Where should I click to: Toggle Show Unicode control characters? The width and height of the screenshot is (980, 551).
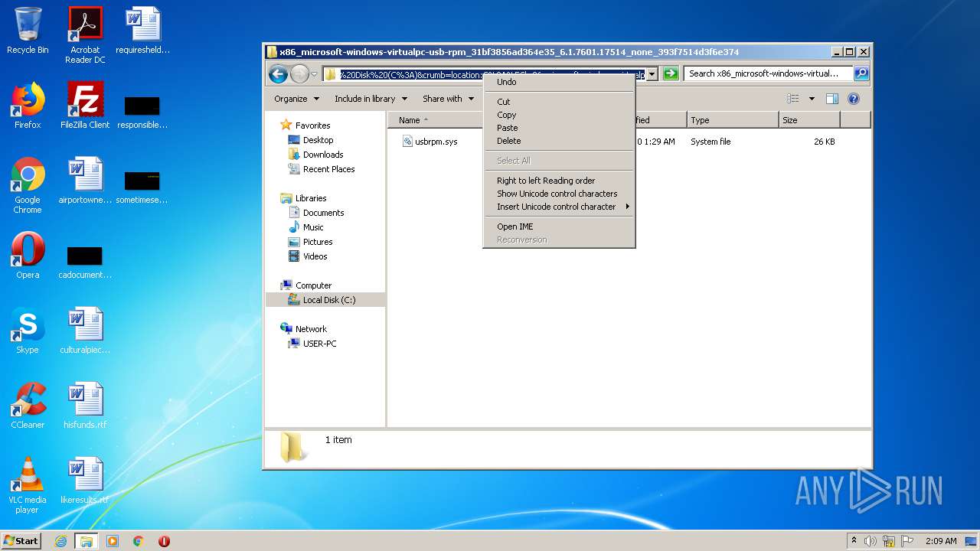click(x=557, y=194)
